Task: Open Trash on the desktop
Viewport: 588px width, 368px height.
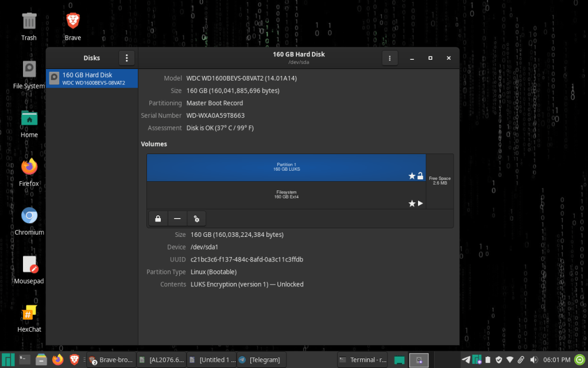Action: pos(29,26)
